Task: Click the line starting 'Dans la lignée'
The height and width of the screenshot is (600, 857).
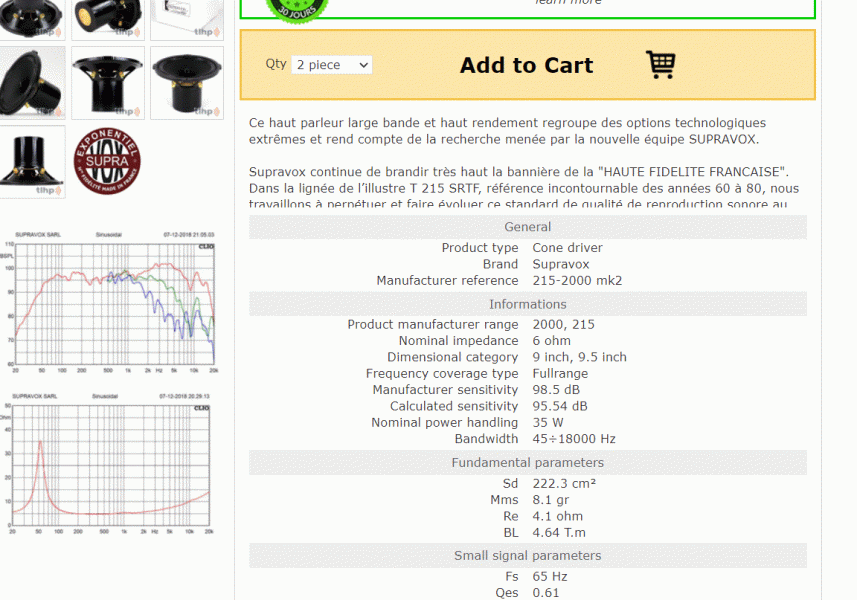Action: coord(524,188)
